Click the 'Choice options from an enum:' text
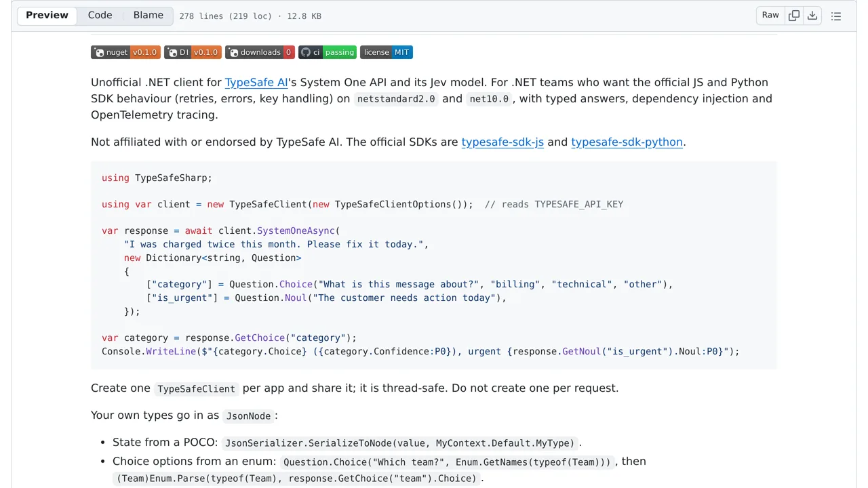The image size is (868, 488). click(x=195, y=462)
